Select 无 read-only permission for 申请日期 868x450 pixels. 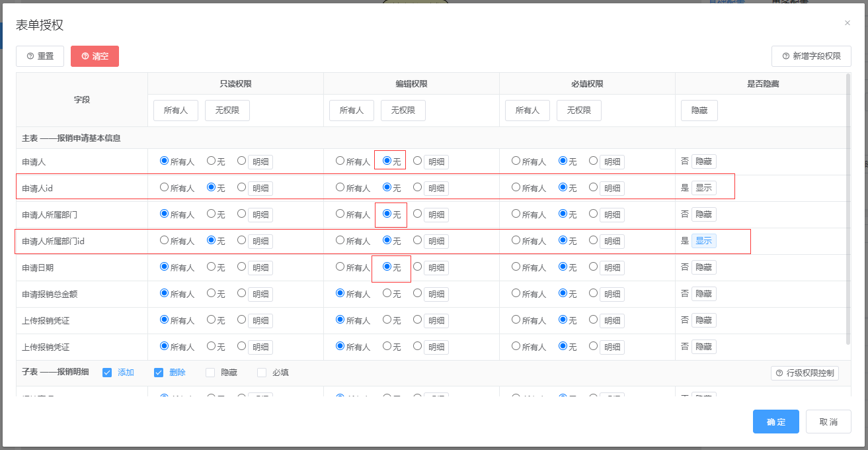[212, 267]
